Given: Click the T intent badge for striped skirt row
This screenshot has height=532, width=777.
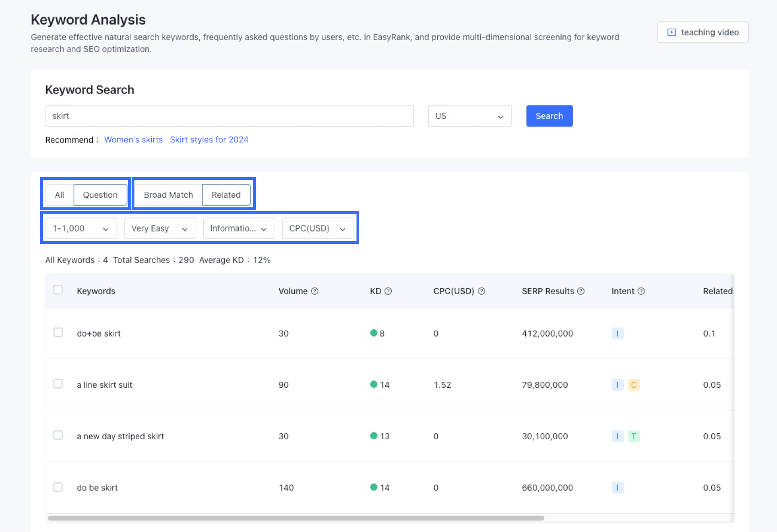Looking at the screenshot, I should 633,436.
